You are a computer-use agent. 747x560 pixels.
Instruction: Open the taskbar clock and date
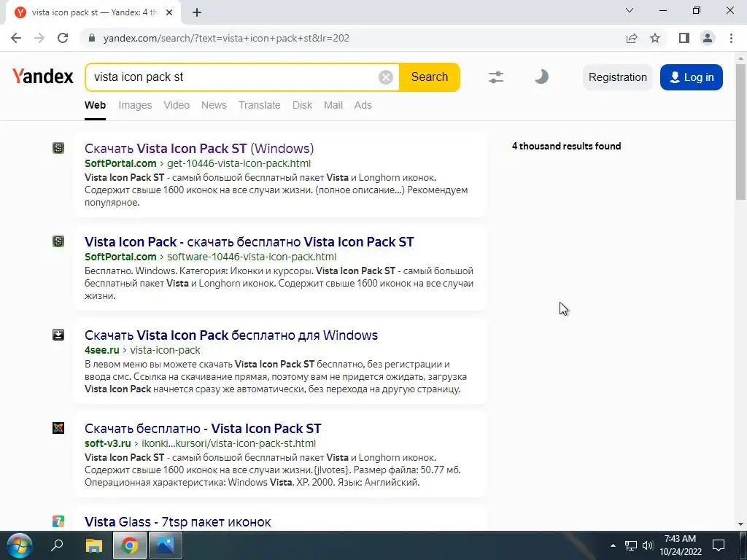[681, 545]
